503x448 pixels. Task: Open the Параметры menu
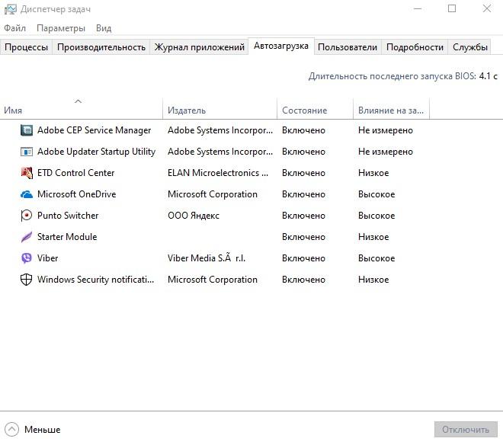pyautogui.click(x=61, y=28)
